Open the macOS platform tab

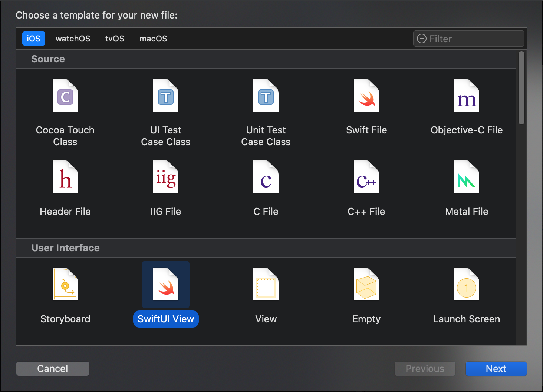click(153, 39)
